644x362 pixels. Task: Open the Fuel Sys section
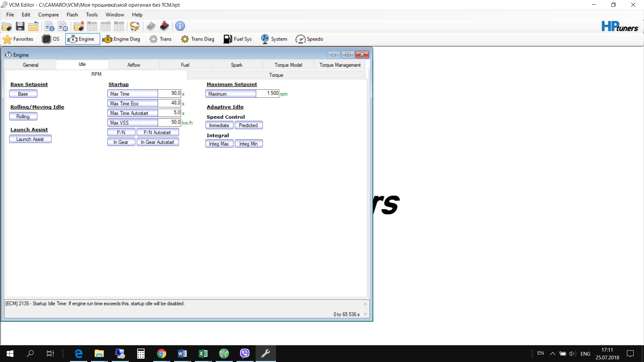[x=237, y=39]
